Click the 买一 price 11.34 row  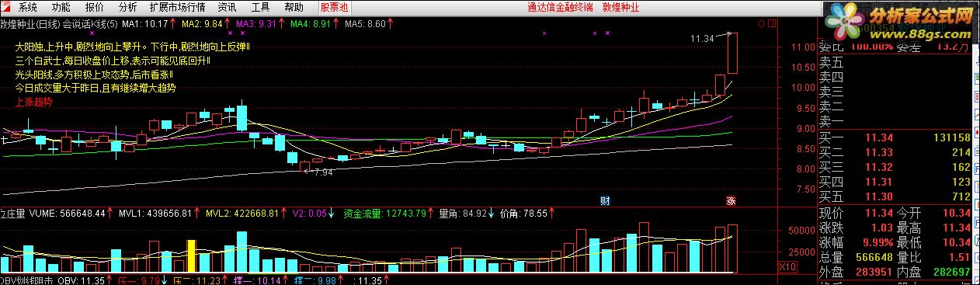pos(898,137)
